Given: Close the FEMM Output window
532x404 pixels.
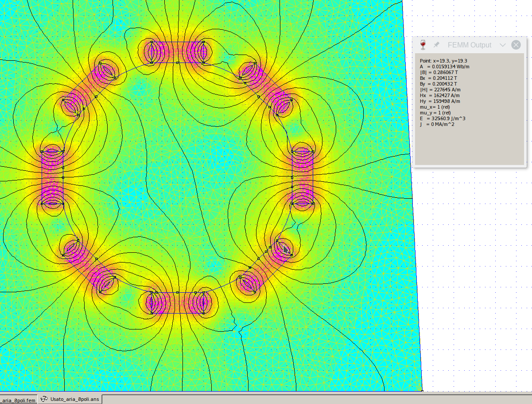Looking at the screenshot, I should 516,45.
